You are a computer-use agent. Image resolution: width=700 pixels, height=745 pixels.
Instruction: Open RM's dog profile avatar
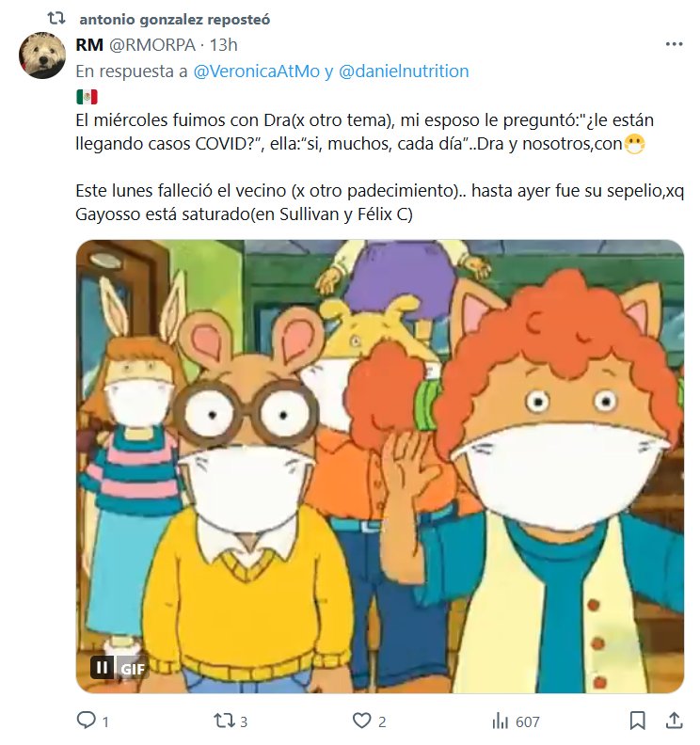coord(41,55)
